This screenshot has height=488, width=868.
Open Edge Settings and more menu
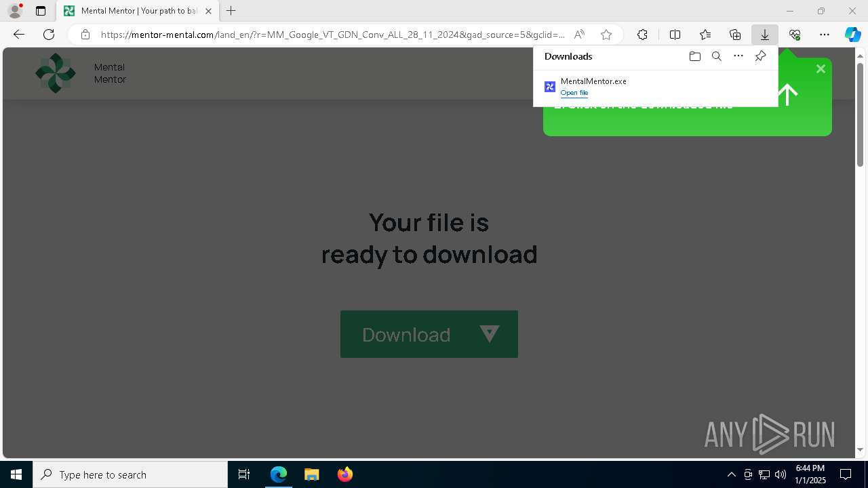tap(825, 35)
